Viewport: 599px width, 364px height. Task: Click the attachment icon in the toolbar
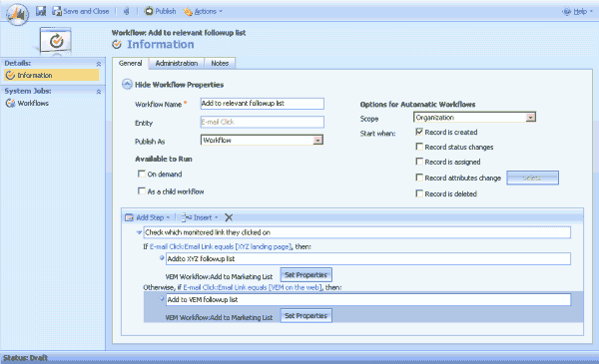[127, 11]
